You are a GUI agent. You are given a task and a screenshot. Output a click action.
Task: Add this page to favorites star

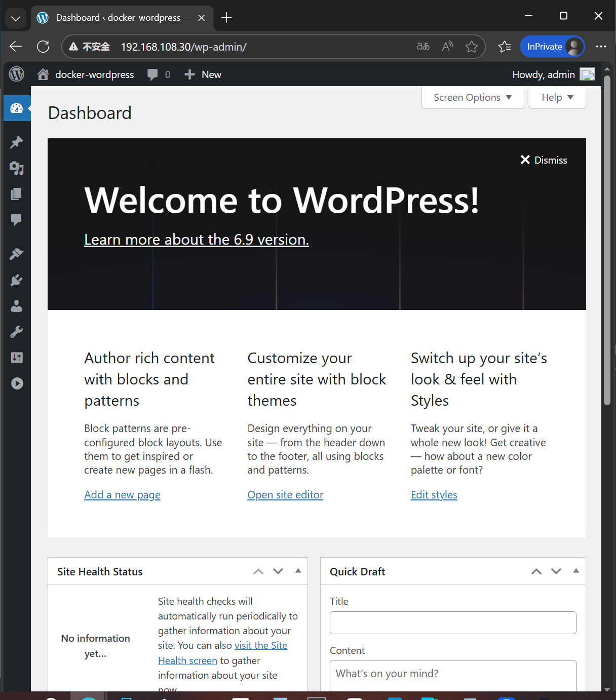[x=472, y=47]
